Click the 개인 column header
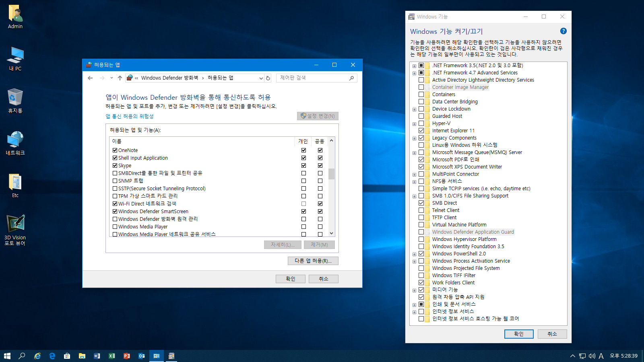This screenshot has width=644, height=362. [303, 141]
